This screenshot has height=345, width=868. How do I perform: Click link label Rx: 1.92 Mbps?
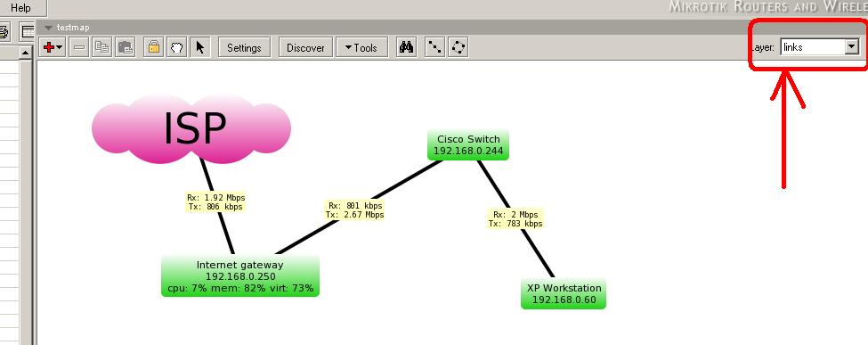click(x=215, y=201)
